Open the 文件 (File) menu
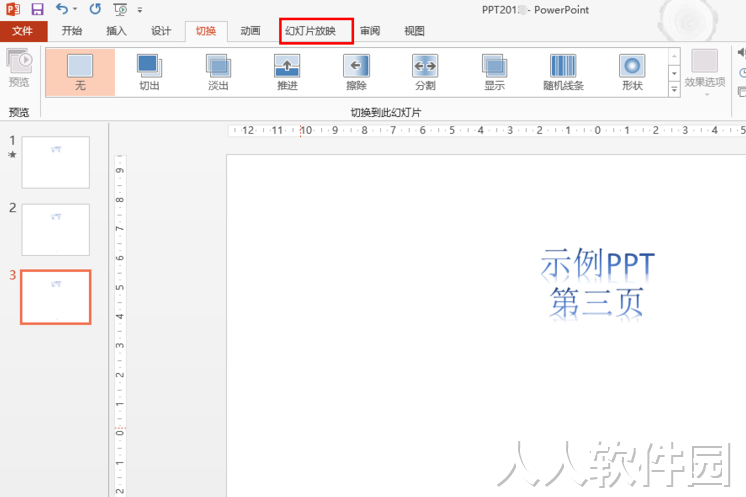Image resolution: width=746 pixels, height=497 pixels. tap(23, 31)
